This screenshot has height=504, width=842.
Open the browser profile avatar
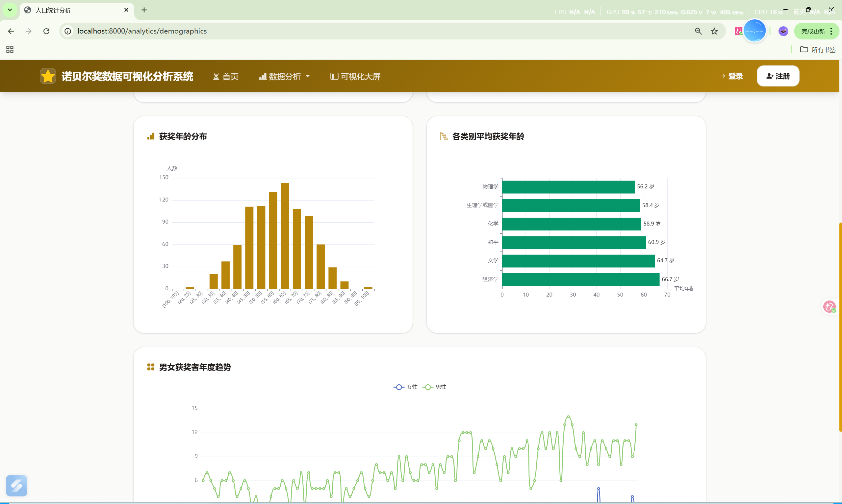[783, 31]
